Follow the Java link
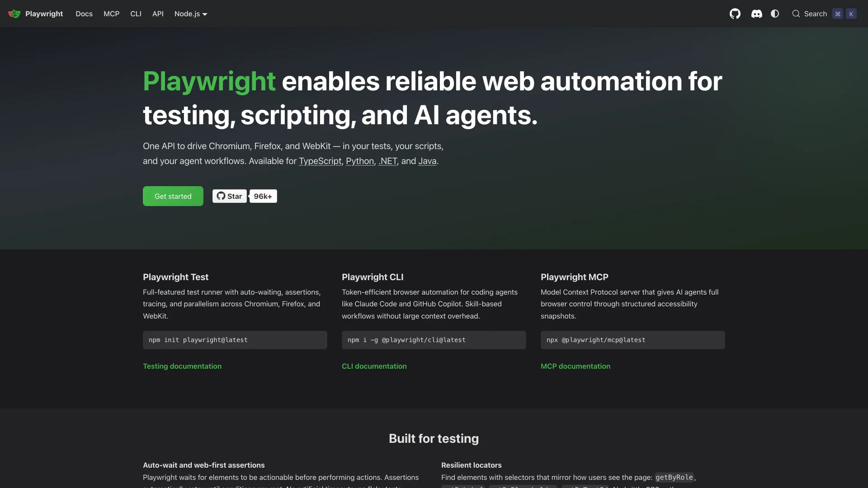This screenshot has width=868, height=488. (427, 161)
